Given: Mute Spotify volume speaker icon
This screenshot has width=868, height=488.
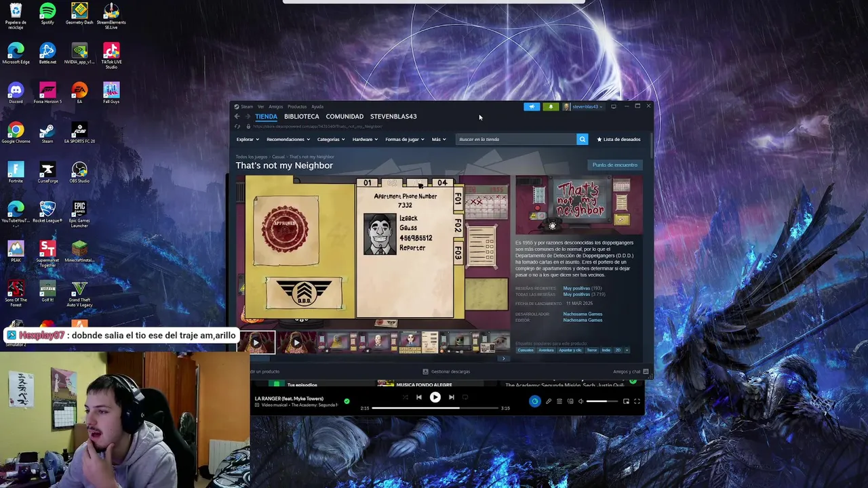Looking at the screenshot, I should pos(580,401).
